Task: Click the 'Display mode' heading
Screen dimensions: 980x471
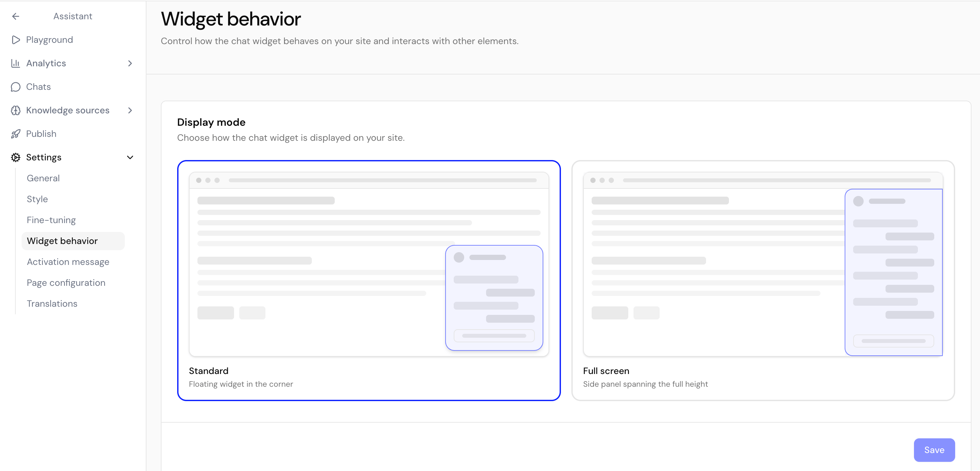Action: click(x=211, y=122)
